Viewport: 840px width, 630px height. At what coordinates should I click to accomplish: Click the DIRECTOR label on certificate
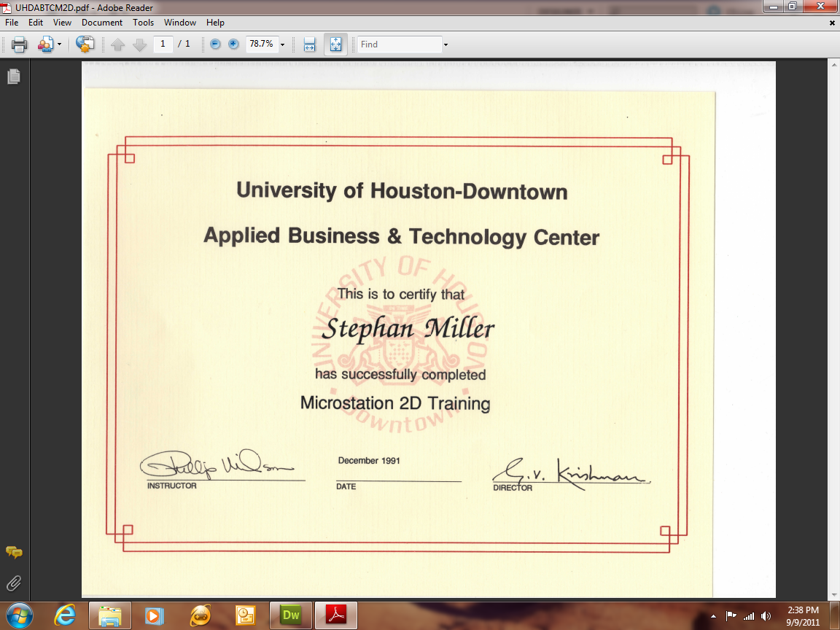513,488
